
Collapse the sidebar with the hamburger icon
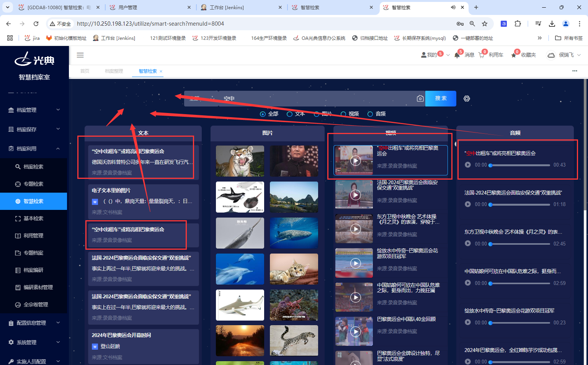tap(80, 55)
